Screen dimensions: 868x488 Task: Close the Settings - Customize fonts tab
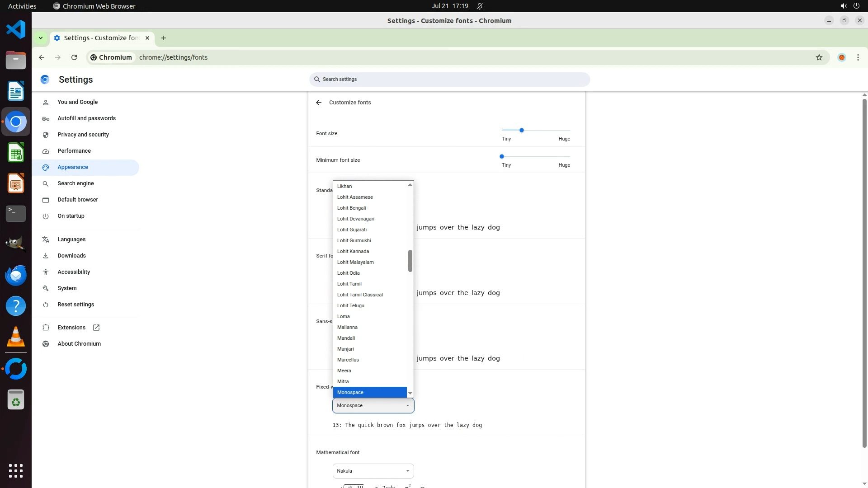point(147,38)
